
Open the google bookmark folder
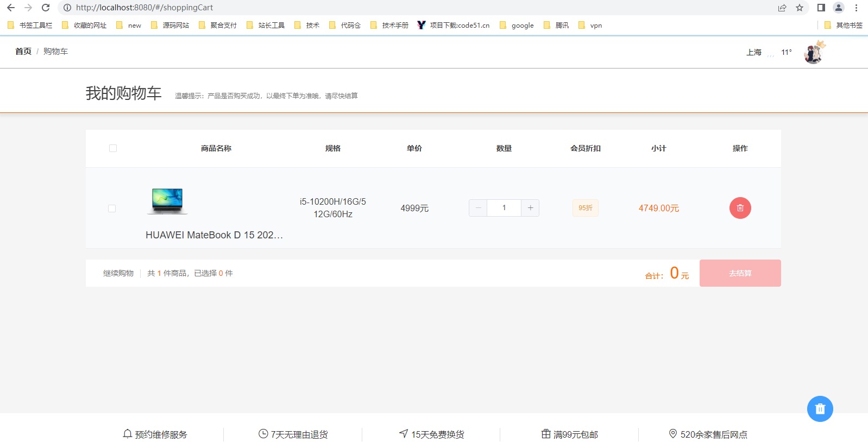[x=517, y=25]
